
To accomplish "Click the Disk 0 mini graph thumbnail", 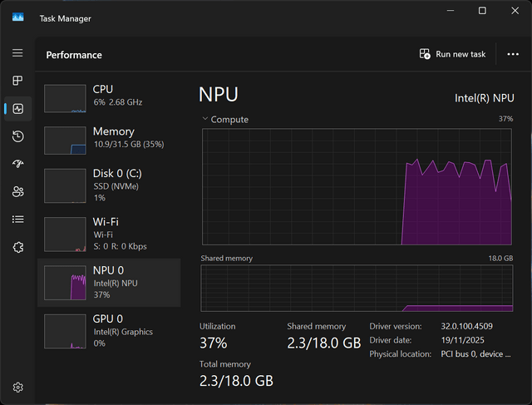I will pyautogui.click(x=65, y=185).
